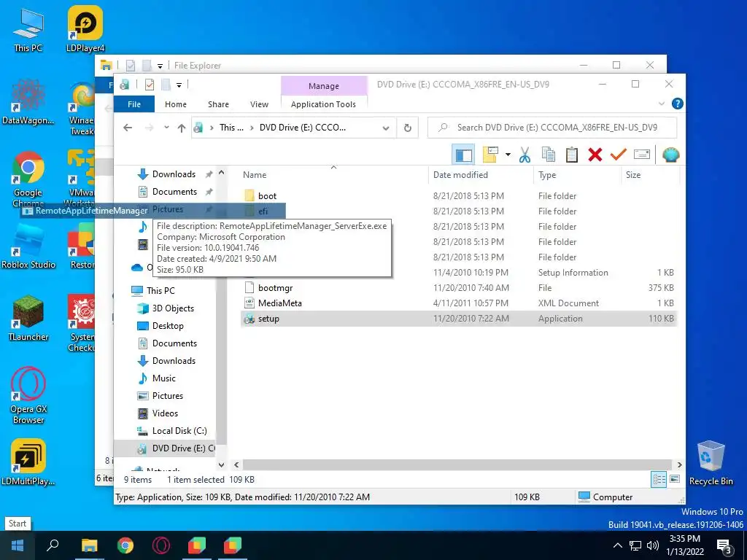Go back with the Back arrow
The width and height of the screenshot is (747, 560).
click(128, 128)
